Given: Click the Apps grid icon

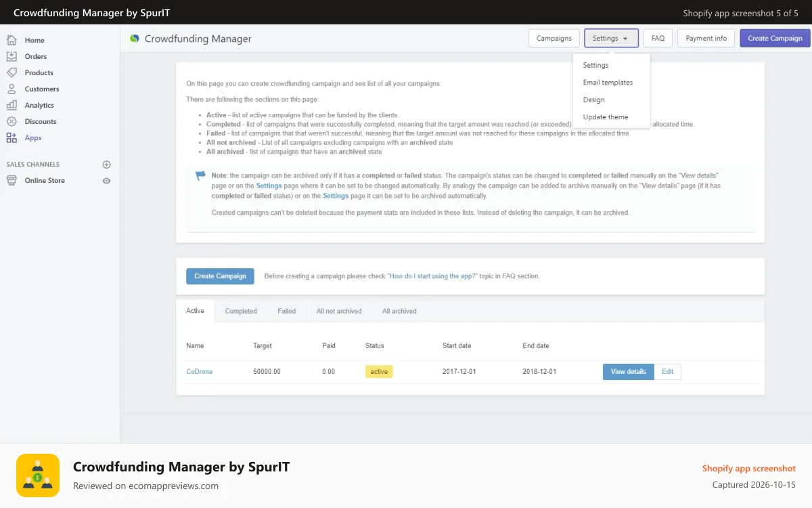Looking at the screenshot, I should 12,137.
